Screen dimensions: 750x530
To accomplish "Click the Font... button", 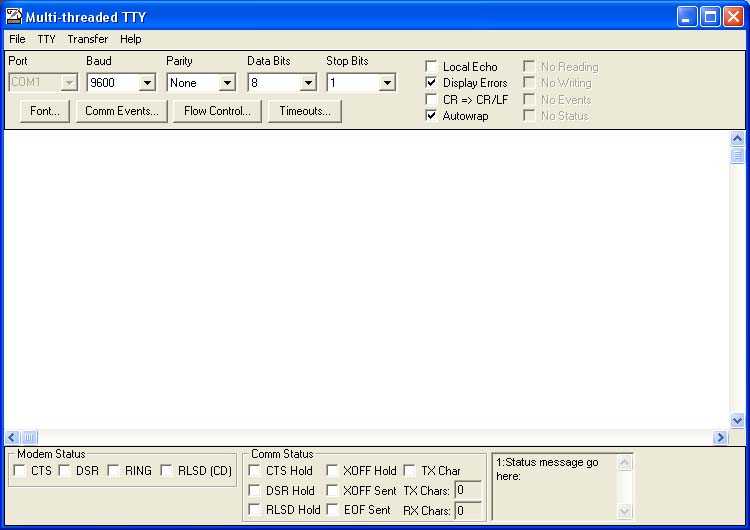I will (x=45, y=111).
